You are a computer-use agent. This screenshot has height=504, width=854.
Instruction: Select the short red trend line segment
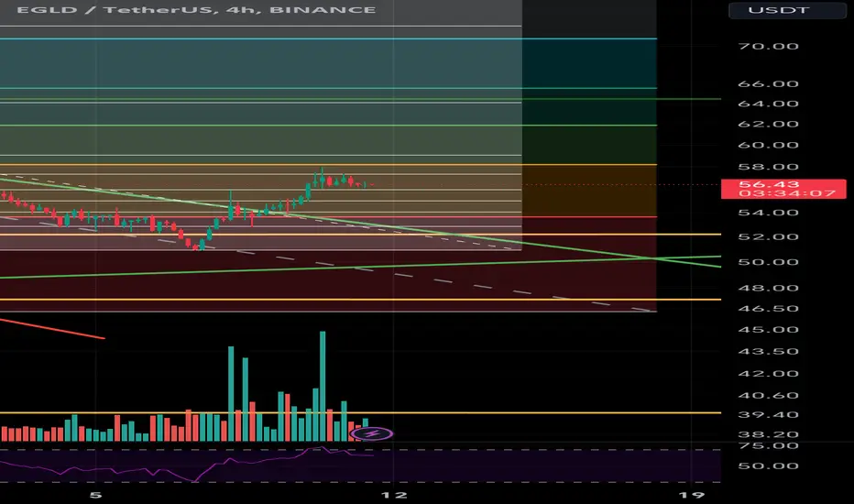pos(52,329)
